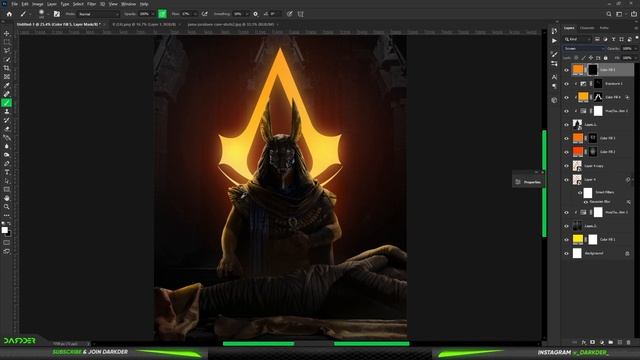Screen dimensions: 640x360
Task: Open the brush Mode dropdown
Action: (x=98, y=14)
